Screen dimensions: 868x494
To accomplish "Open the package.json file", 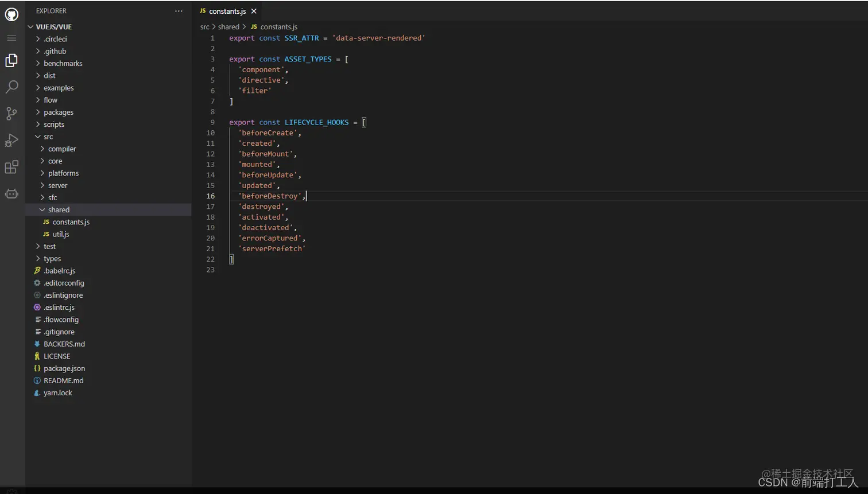I will click(108, 368).
